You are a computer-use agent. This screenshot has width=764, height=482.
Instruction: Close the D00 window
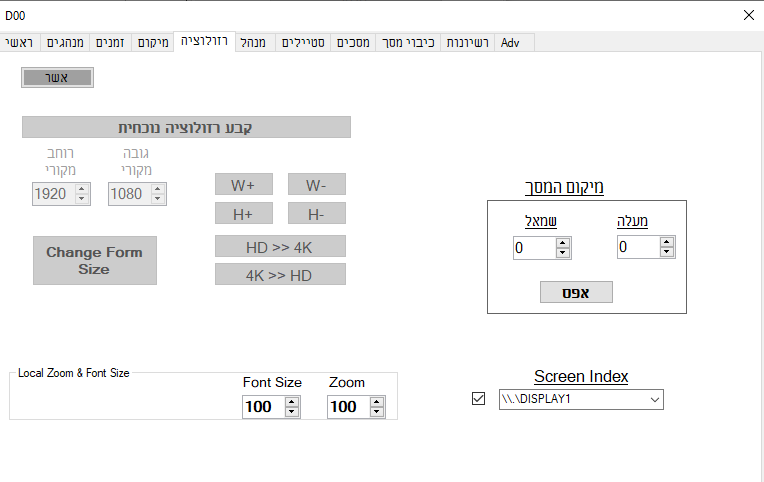(749, 15)
